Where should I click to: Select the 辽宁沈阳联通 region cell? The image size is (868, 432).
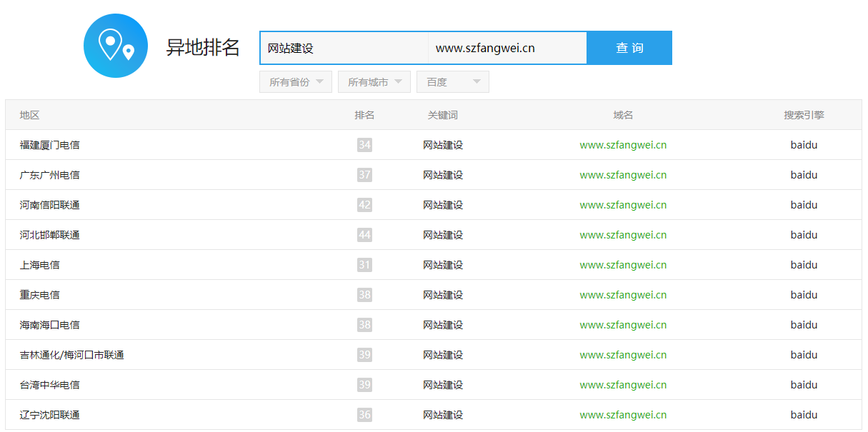point(49,415)
